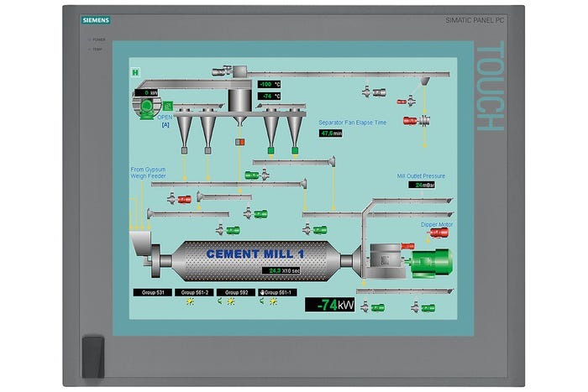This screenshot has width=588, height=392.
Task: Click the Separator Fan Elapse Time value
Action: click(x=331, y=133)
